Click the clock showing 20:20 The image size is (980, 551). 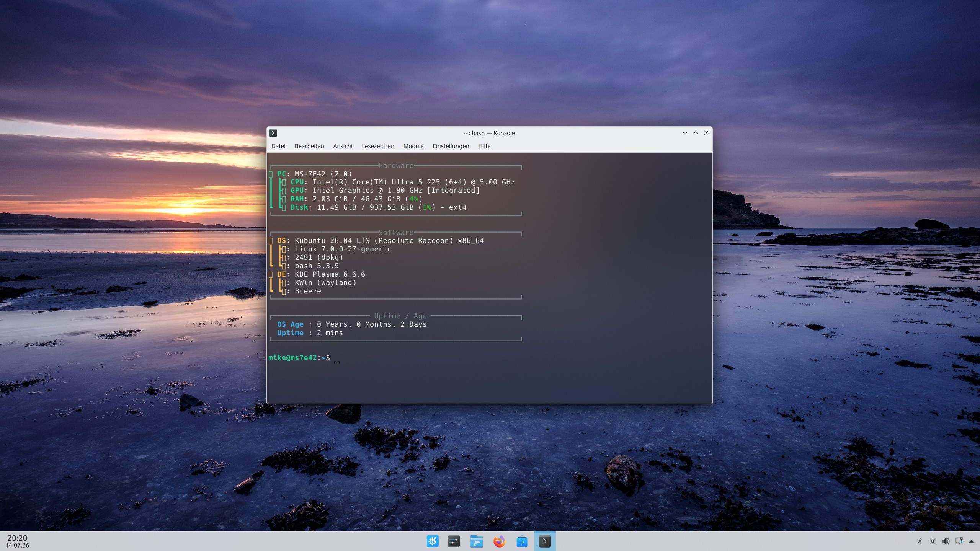tap(17, 538)
